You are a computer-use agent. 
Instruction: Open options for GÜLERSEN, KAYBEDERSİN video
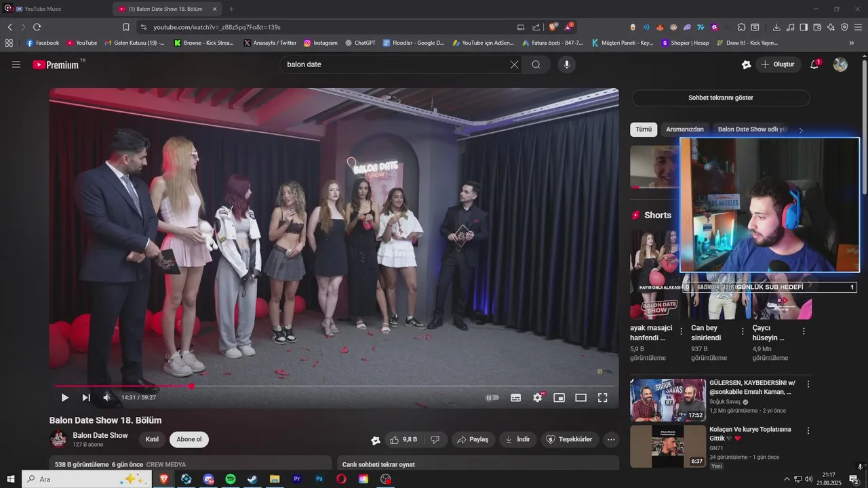tap(808, 384)
